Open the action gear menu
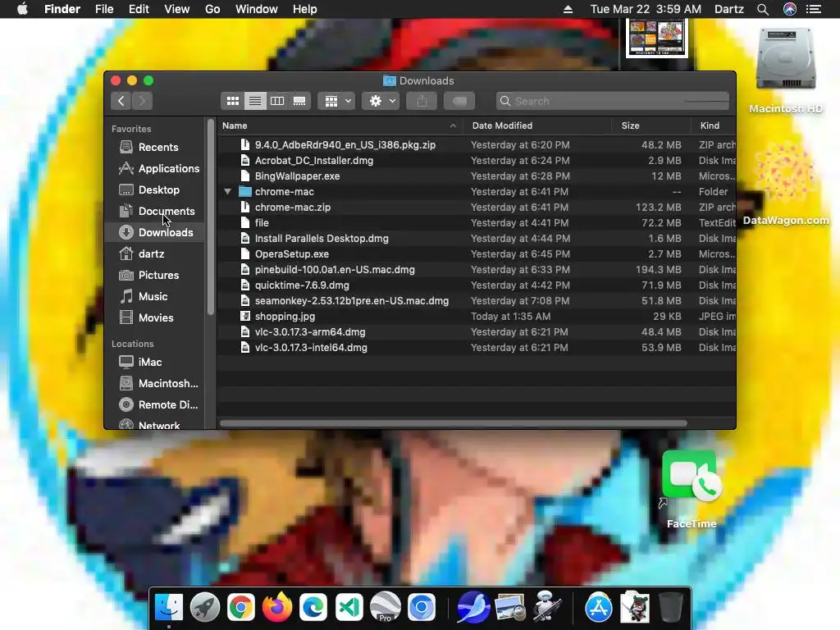Viewport: 840px width, 630px height. (381, 101)
